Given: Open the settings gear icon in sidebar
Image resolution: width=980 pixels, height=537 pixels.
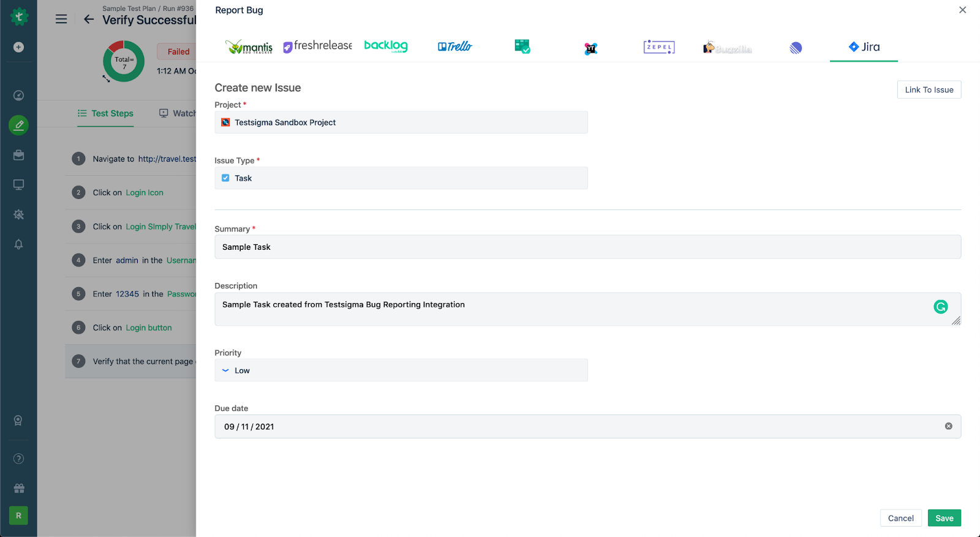Looking at the screenshot, I should coord(18,214).
